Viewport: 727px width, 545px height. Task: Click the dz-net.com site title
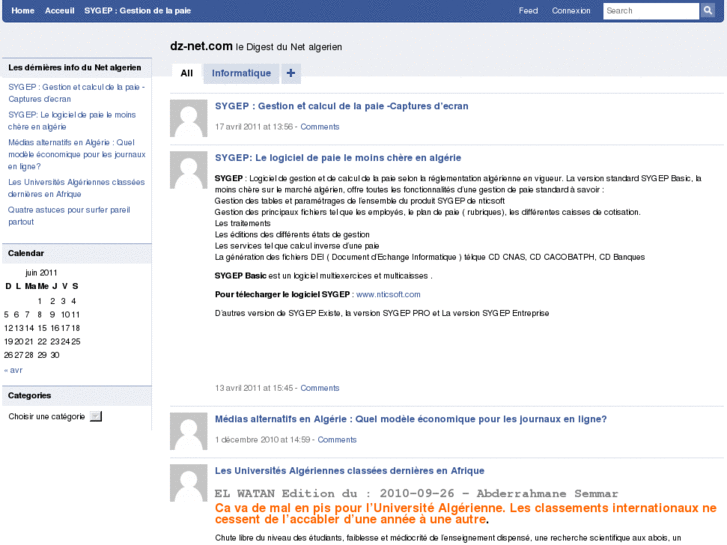coord(201,46)
